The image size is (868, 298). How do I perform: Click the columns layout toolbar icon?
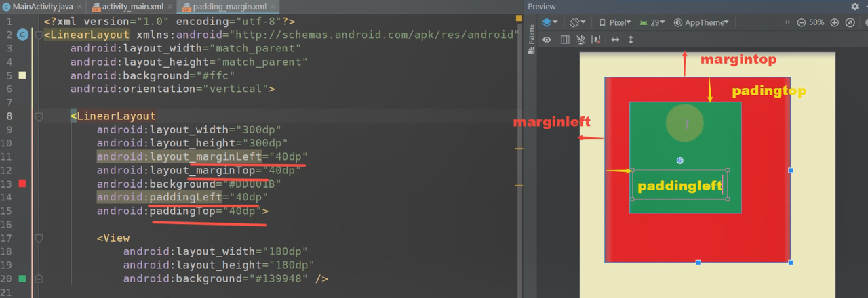point(565,39)
